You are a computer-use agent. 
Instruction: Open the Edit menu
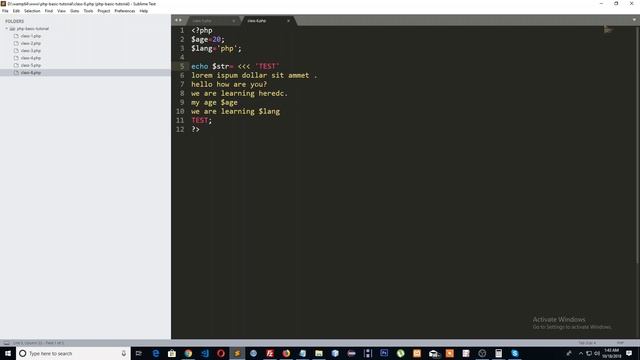pyautogui.click(x=16, y=11)
